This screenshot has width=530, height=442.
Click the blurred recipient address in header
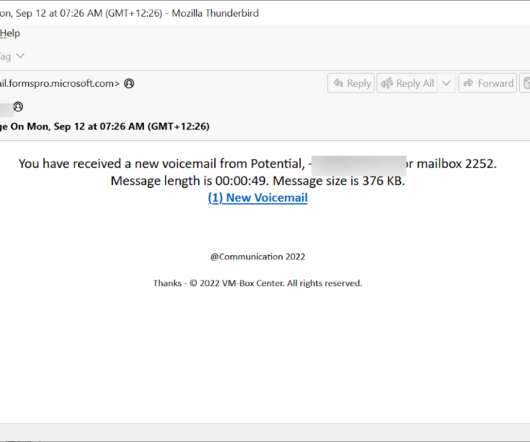(6, 107)
